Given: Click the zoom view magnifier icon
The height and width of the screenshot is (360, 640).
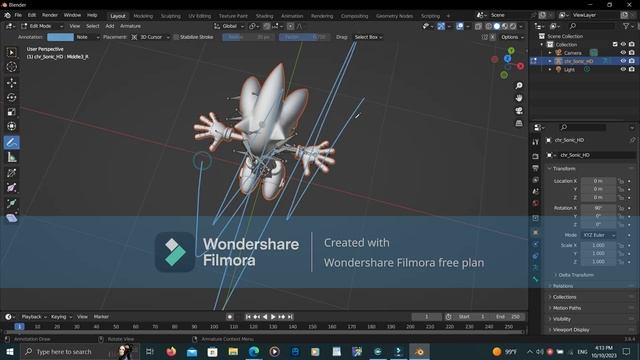Looking at the screenshot, I should 519,86.
